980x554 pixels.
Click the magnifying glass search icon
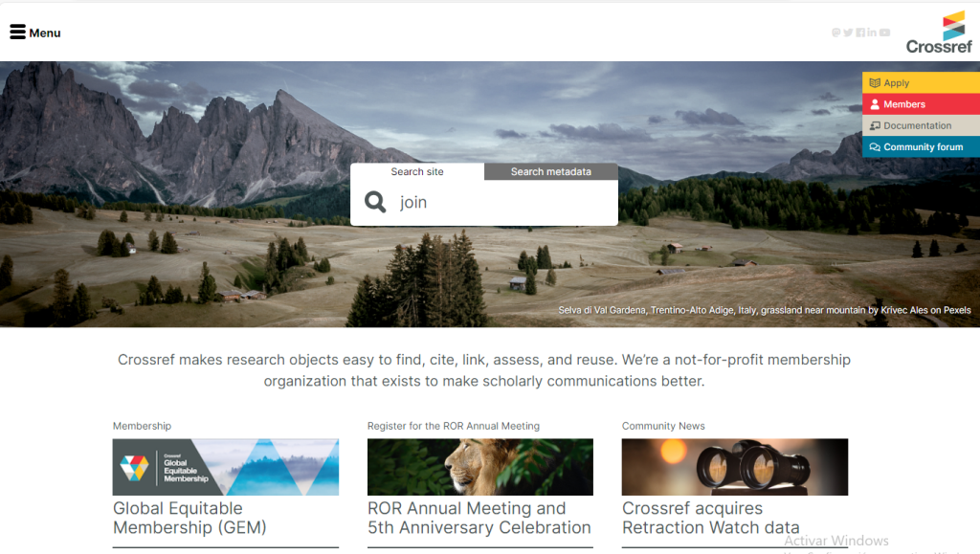[375, 202]
